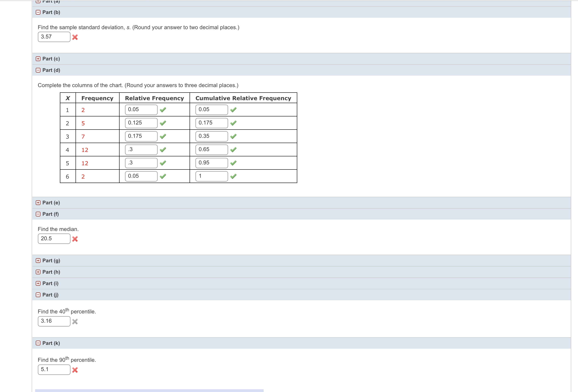Expand the Part (c) section
Screen dimensions: 578x392
click(x=38, y=59)
